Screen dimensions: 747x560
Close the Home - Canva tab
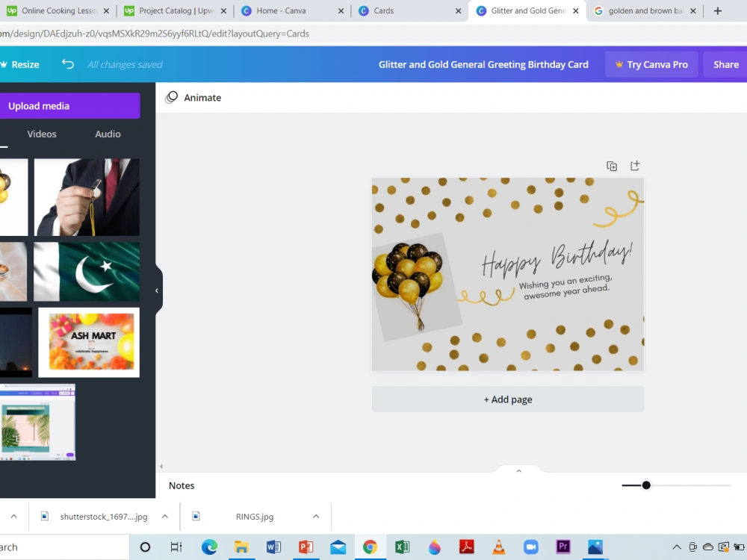pos(341,10)
